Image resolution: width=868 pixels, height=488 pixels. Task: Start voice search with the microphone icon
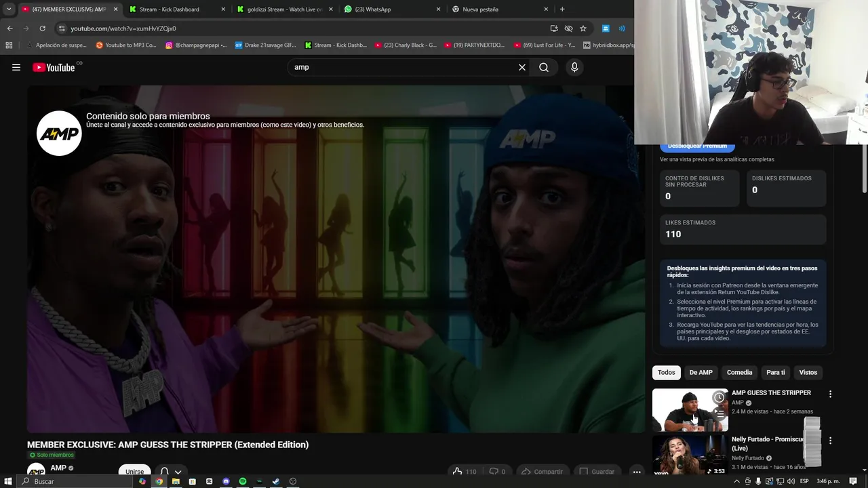tap(574, 67)
